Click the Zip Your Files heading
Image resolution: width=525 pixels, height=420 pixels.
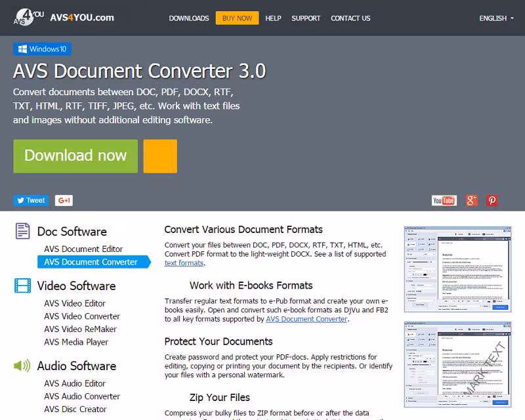click(220, 397)
